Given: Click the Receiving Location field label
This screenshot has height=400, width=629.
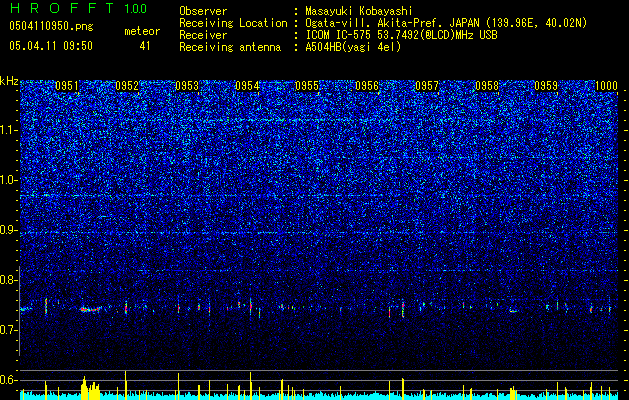Looking at the screenshot, I should (233, 23).
